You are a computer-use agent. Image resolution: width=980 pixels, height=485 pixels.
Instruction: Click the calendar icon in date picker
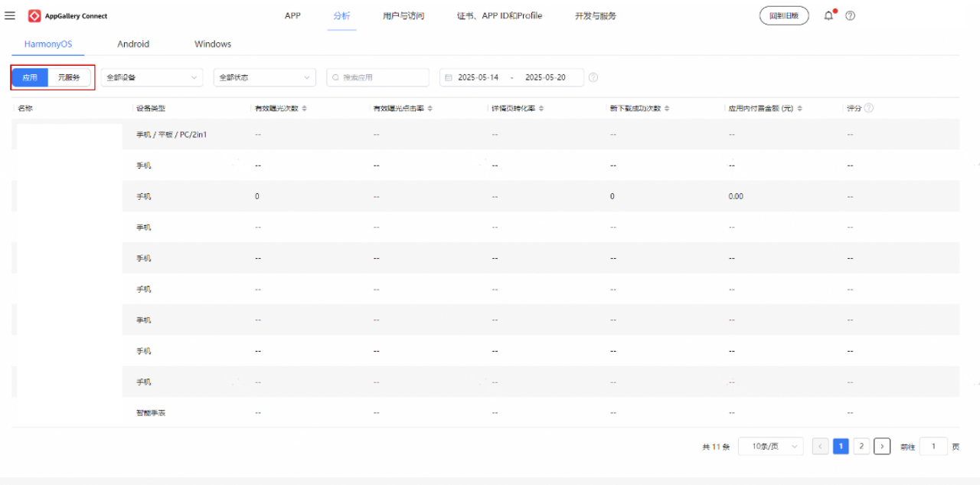tap(448, 77)
